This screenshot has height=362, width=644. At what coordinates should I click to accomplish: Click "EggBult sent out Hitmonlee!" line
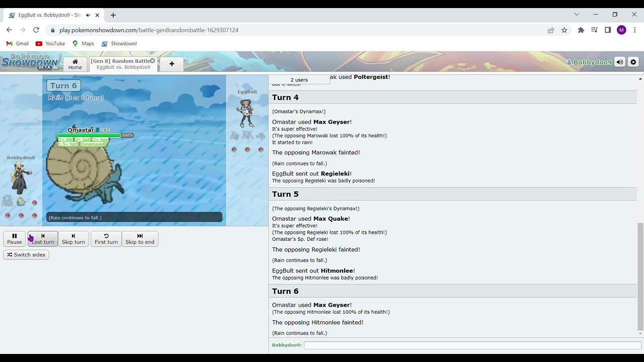[313, 270]
